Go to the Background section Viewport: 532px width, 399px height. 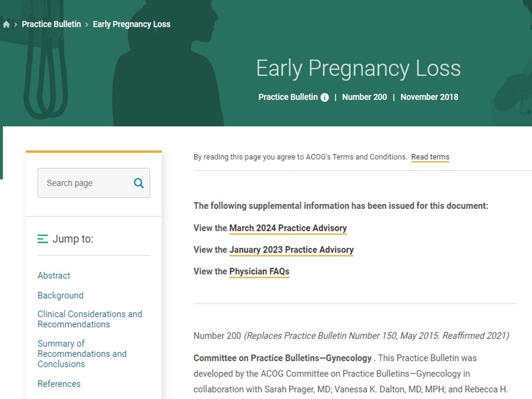[x=60, y=295]
